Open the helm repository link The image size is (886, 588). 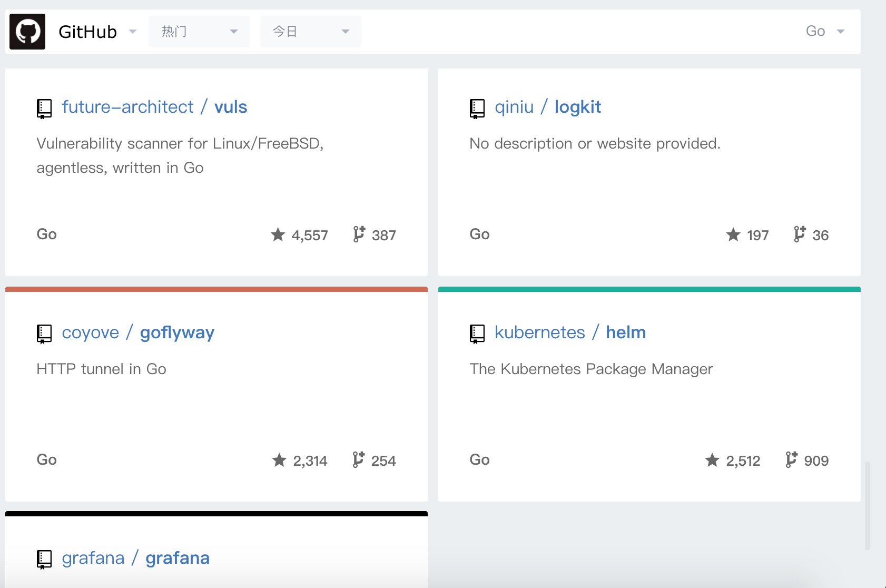pyautogui.click(x=626, y=332)
